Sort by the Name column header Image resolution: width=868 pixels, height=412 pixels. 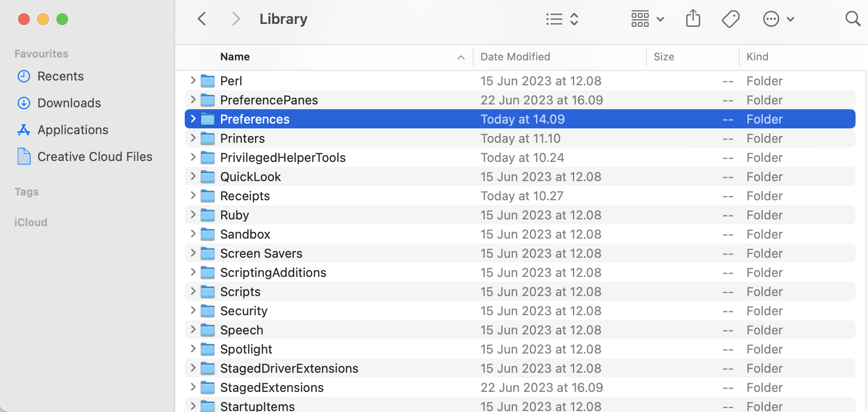click(235, 57)
